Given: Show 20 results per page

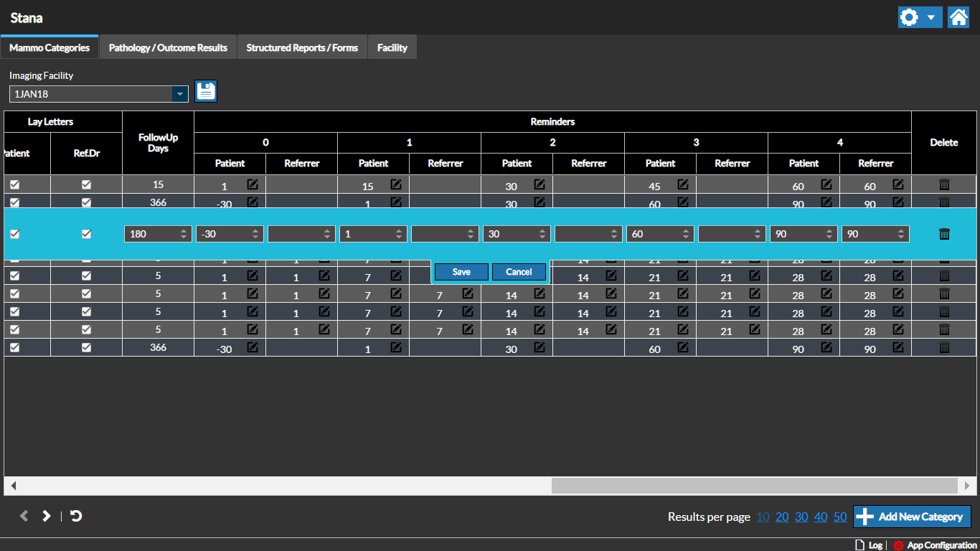Looking at the screenshot, I should [x=782, y=517].
